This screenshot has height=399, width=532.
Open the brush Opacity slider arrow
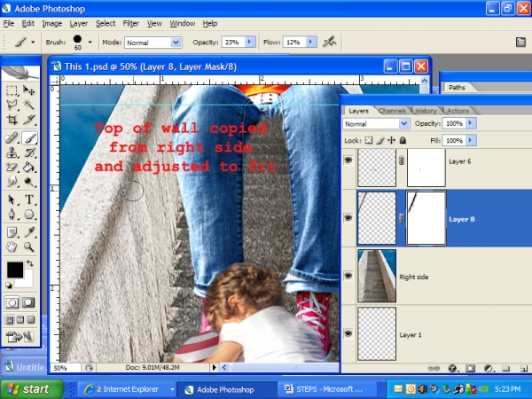[x=250, y=42]
